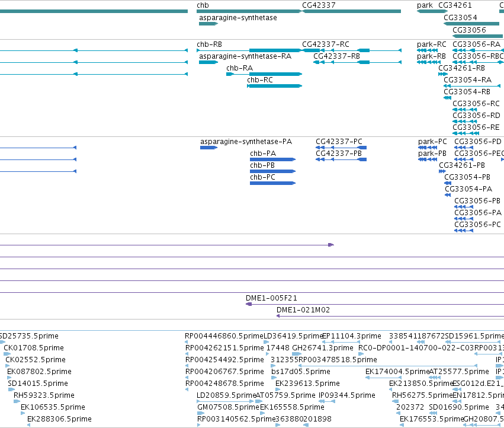Open the EP11104.3prime EST label
This screenshot has height=428, width=504.
[x=352, y=336]
